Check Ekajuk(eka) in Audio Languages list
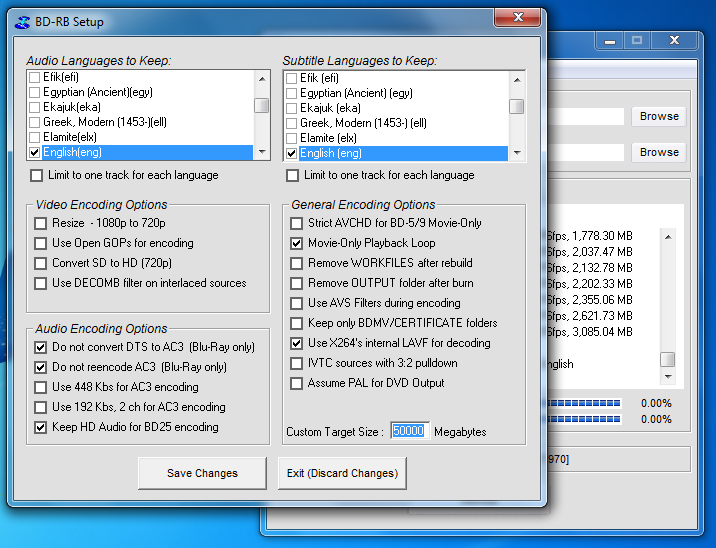The image size is (716, 548). [x=34, y=107]
